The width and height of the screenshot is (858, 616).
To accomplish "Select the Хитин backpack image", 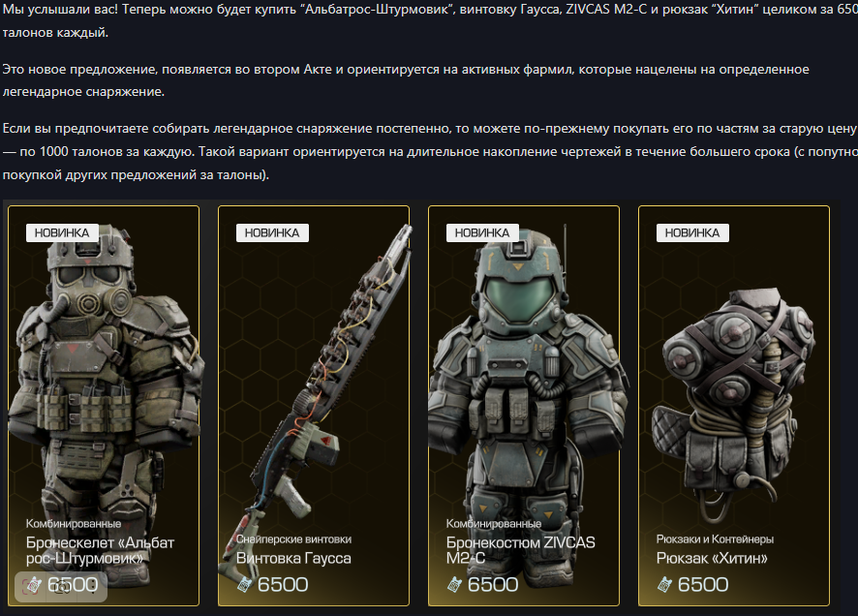I will coord(733,405).
